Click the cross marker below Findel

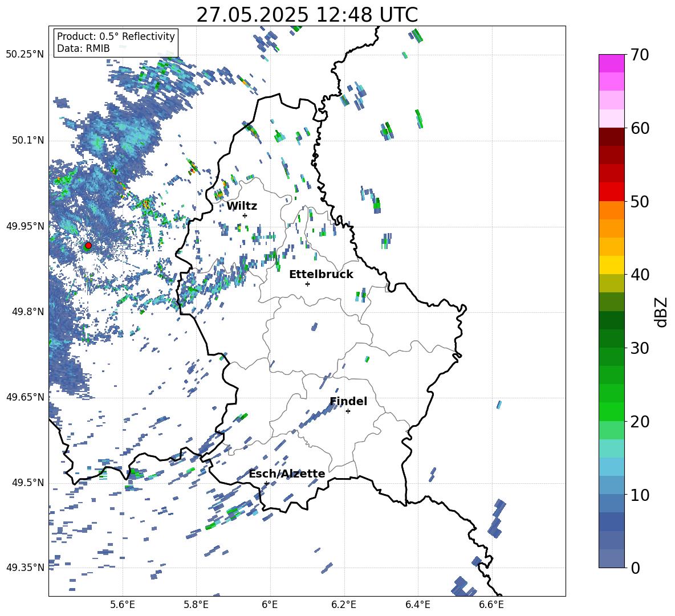point(348,411)
